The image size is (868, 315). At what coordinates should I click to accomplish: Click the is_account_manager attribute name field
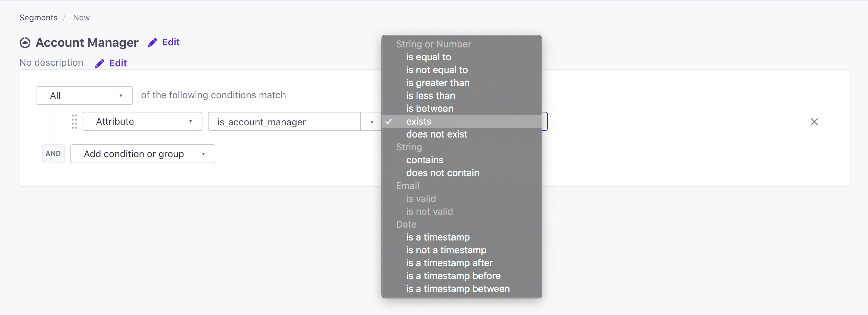click(x=284, y=122)
